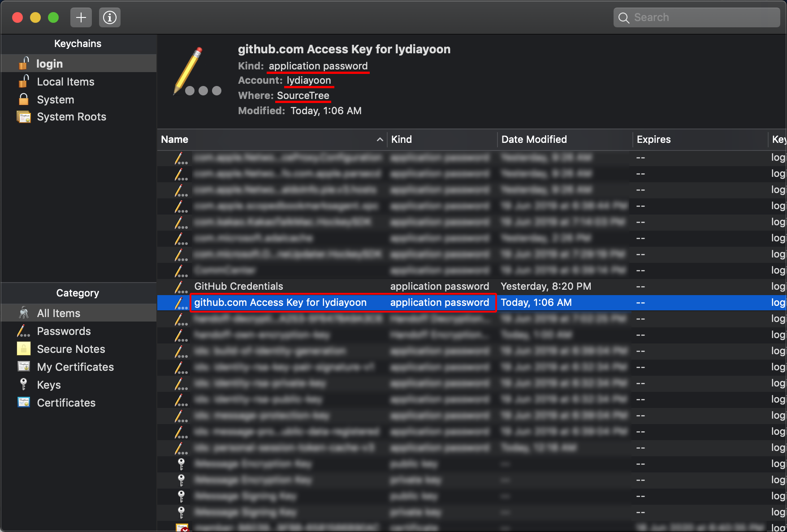Select the System keychain
Screen dimensions: 787x532
coord(78,99)
